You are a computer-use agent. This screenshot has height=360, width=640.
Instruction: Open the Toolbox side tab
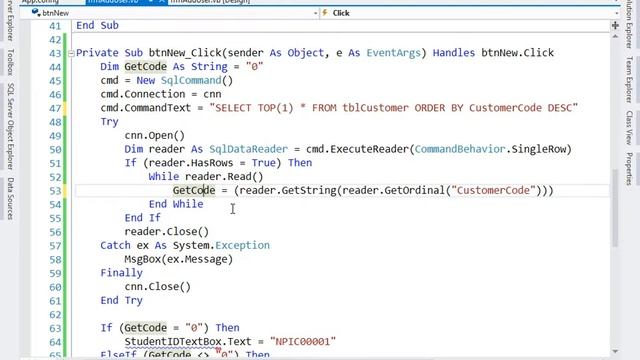point(11,62)
